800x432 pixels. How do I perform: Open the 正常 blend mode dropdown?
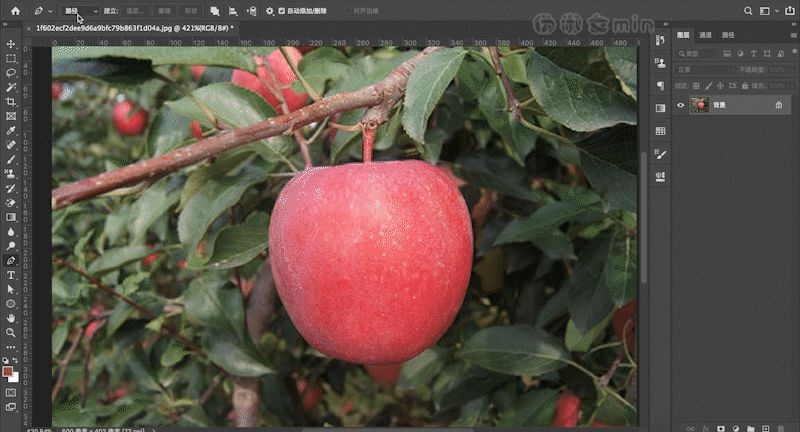(x=705, y=70)
